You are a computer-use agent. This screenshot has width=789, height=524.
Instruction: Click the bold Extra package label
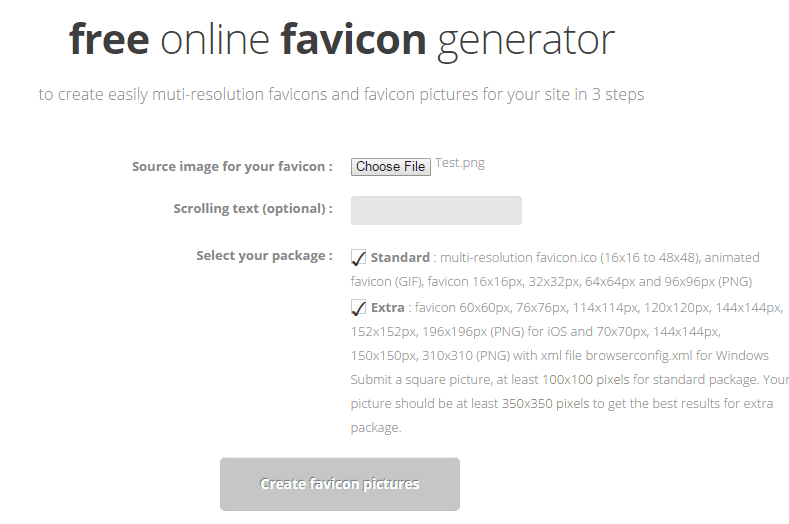[x=387, y=308]
